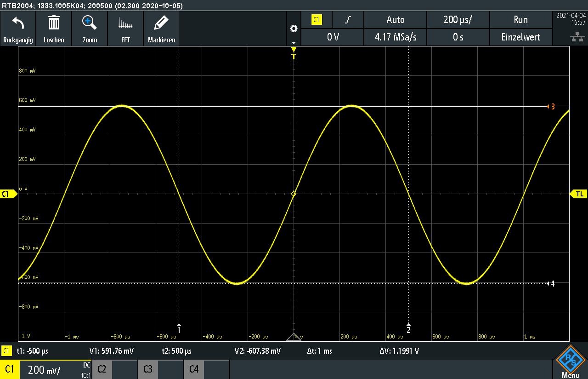Screen dimensions: 588x379
Task: Open the R&S Menu button
Action: [x=570, y=362]
